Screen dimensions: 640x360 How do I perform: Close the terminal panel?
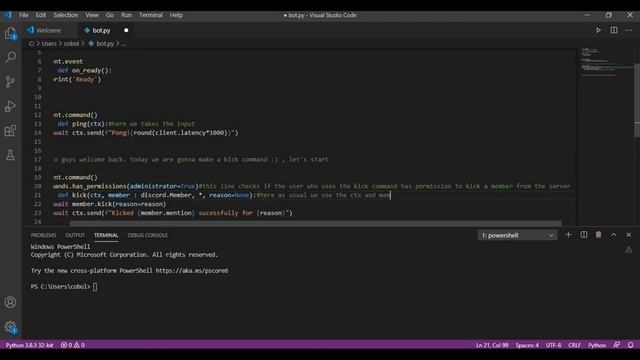(x=629, y=235)
